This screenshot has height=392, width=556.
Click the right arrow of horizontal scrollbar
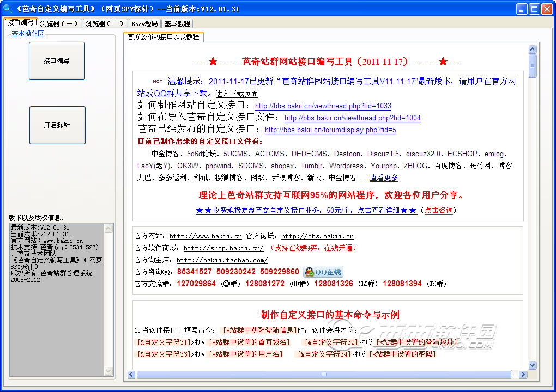pyautogui.click(x=523, y=374)
